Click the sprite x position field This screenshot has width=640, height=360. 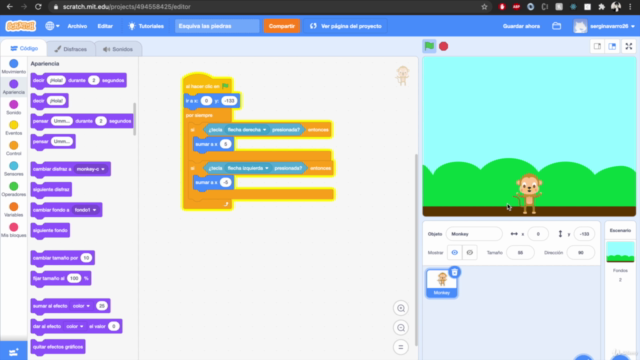538,234
